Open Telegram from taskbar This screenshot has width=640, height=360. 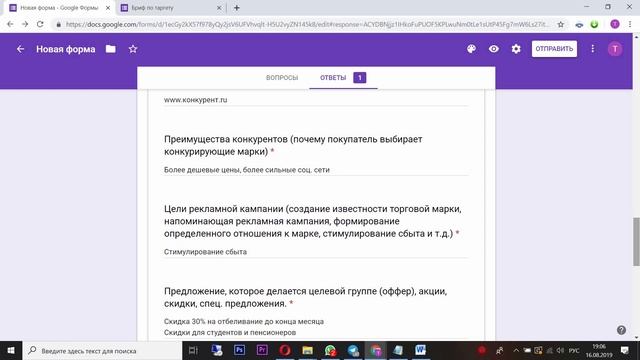(x=353, y=350)
